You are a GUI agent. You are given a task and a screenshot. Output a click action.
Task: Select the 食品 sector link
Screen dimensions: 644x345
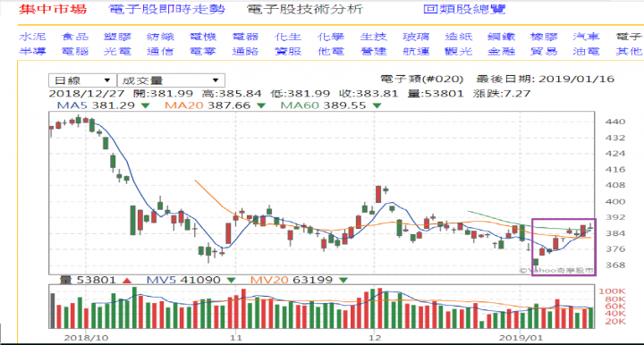75,37
